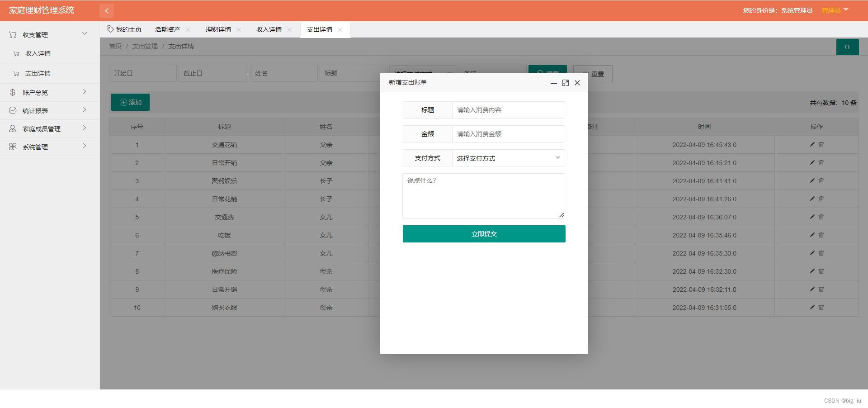Edit row 1 交通花销 with pencil icon
868x408 pixels.
point(812,144)
